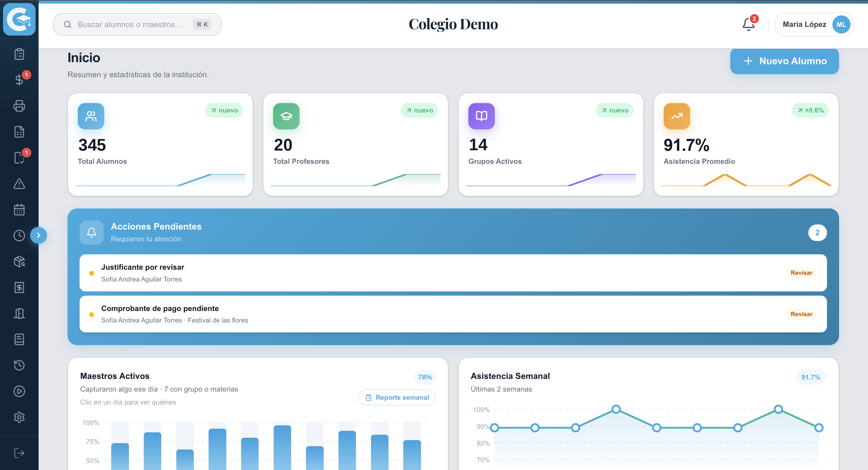Viewport: 868px width, 470px height.
Task: Click the last data point of Asistencia Semanal
Action: pos(819,428)
